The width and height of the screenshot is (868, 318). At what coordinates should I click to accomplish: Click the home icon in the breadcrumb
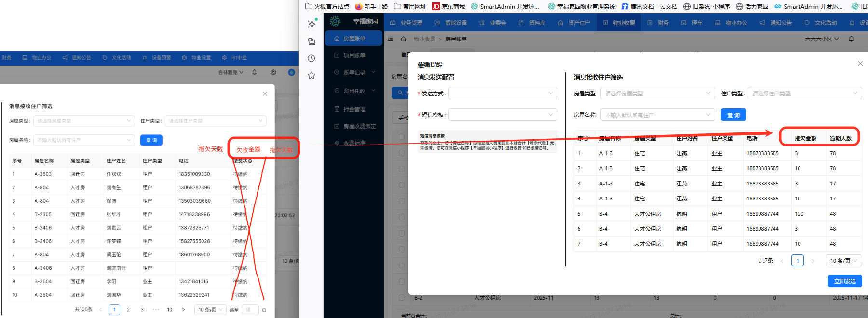[x=403, y=39]
